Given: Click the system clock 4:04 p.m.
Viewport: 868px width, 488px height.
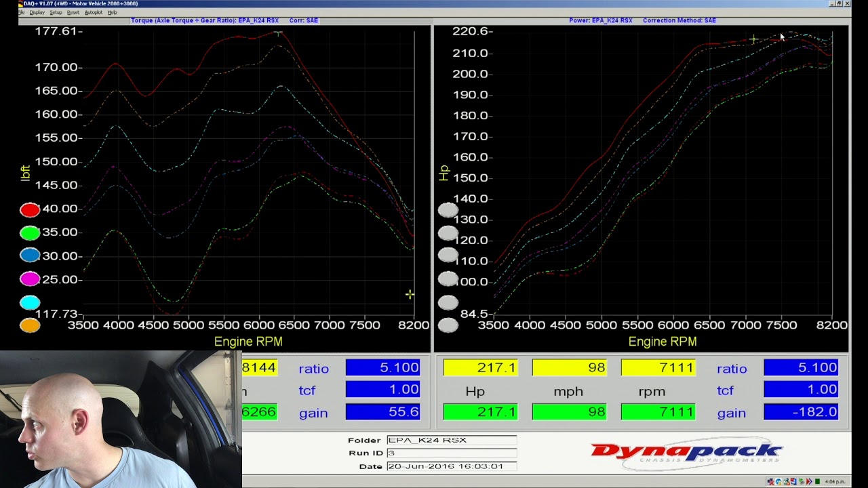Looking at the screenshot, I should point(835,481).
